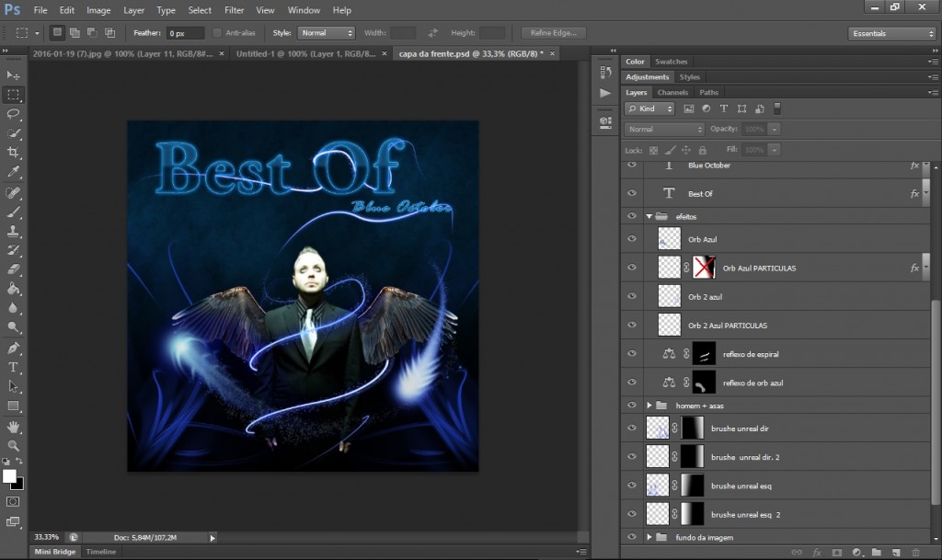Open the Fill dropdown arrow

click(775, 150)
